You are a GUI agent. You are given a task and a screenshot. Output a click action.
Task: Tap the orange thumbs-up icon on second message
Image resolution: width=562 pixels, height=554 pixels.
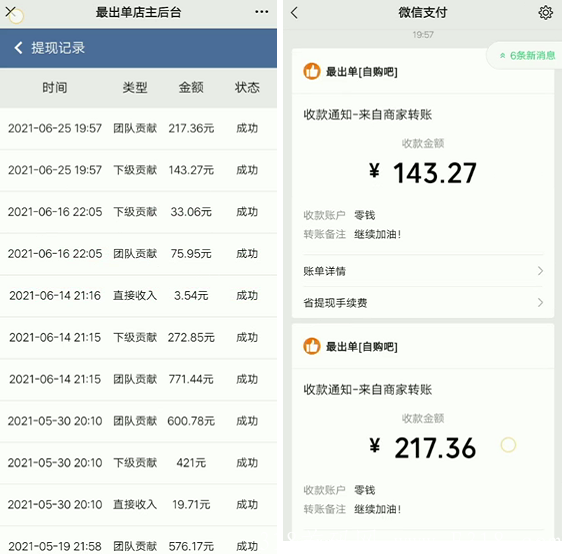[x=312, y=346]
